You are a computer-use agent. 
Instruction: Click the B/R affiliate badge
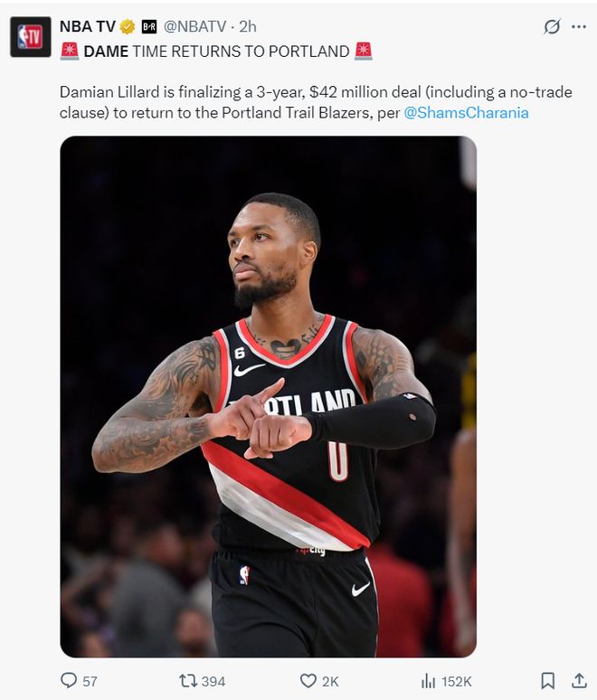149,27
